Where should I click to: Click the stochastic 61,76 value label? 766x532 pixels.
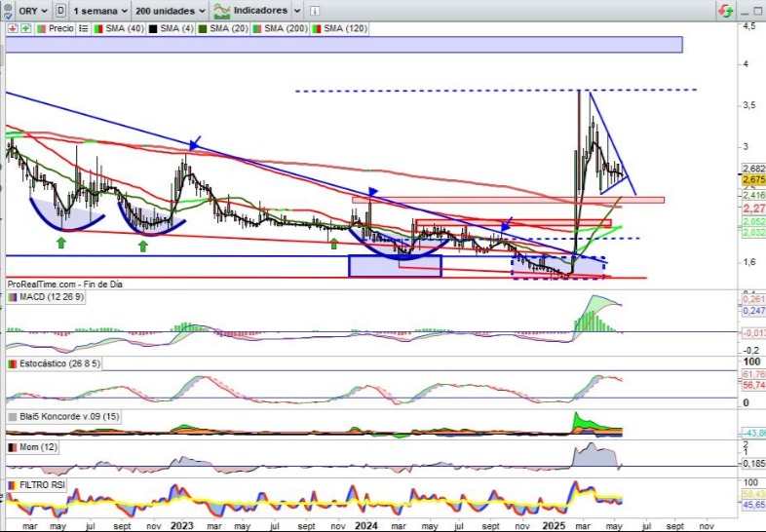[753, 374]
